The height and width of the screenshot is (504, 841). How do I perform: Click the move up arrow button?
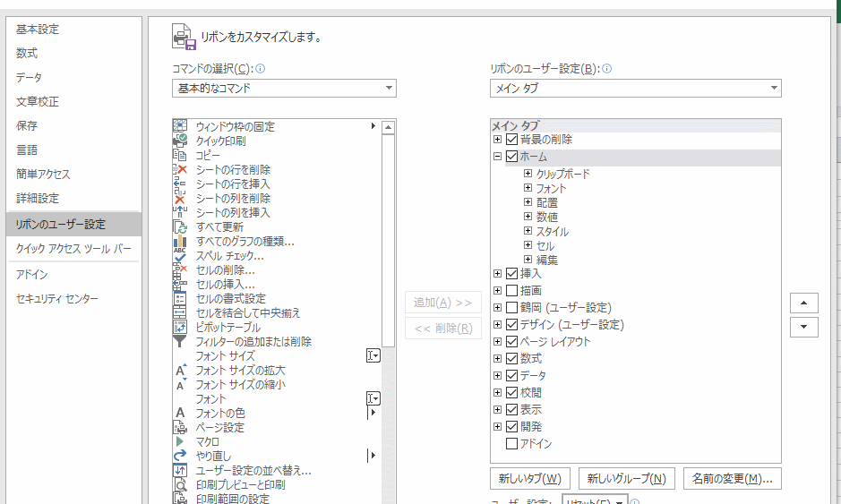pos(803,303)
